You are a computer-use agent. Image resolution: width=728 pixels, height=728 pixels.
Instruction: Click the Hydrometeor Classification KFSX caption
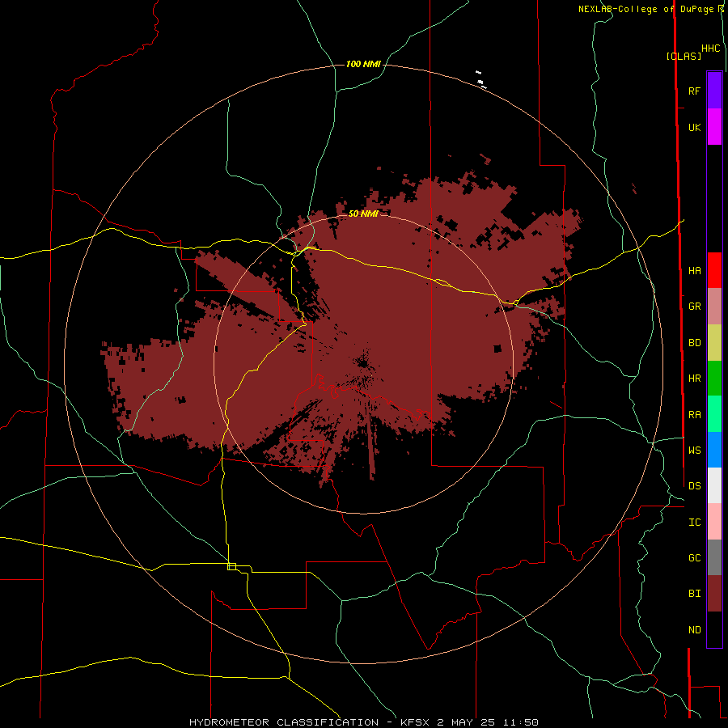[x=363, y=722]
